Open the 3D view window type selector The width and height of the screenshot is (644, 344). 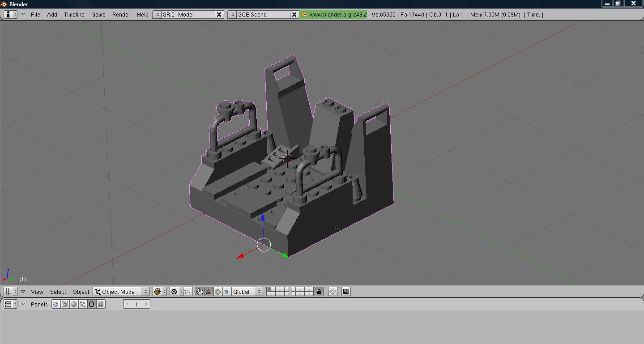tap(10, 292)
